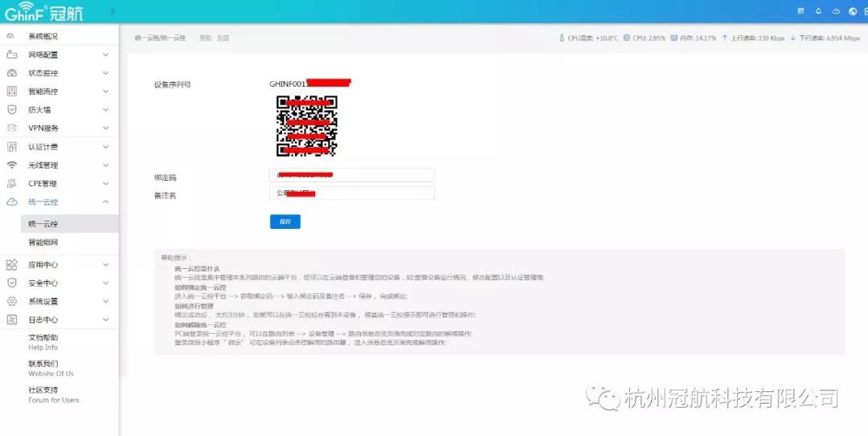The width and height of the screenshot is (868, 436).
Task: Click the 绑定码 input field
Action: (351, 175)
